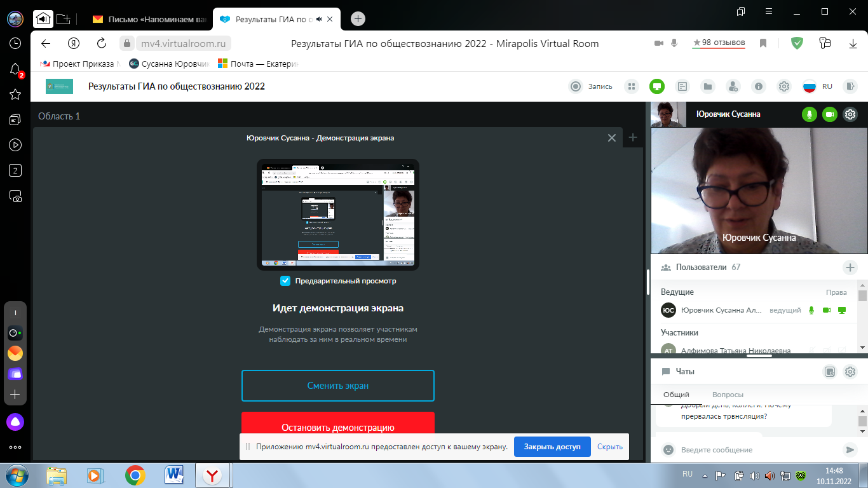Open site lock info icon
The width and height of the screenshot is (868, 488).
pyautogui.click(x=127, y=43)
